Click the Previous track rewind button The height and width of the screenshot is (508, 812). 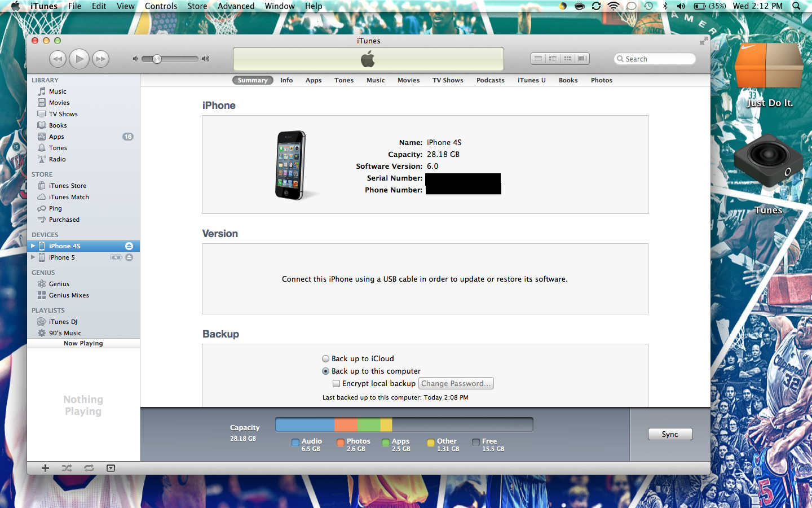[x=58, y=59]
